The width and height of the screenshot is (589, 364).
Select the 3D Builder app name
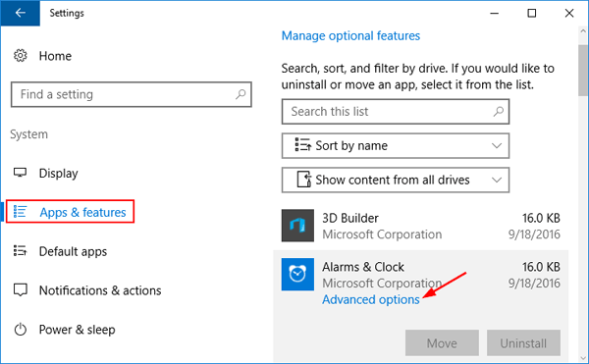[350, 218]
